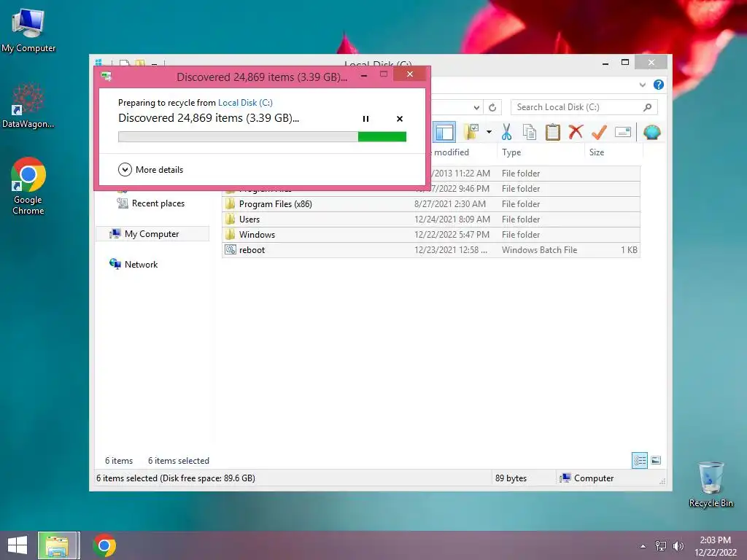Screen dimensions: 747x560
Task: Select the Windows folder row
Action: tap(430, 234)
